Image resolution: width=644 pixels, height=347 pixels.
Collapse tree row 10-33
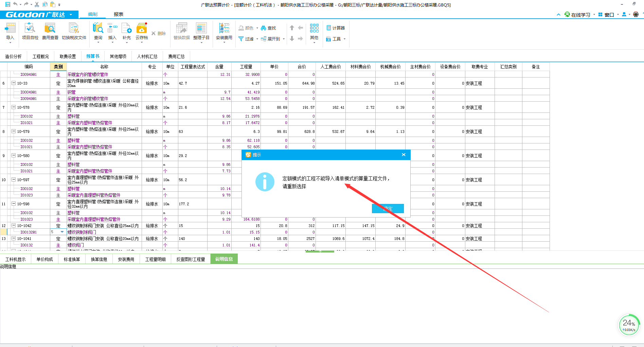14,83
